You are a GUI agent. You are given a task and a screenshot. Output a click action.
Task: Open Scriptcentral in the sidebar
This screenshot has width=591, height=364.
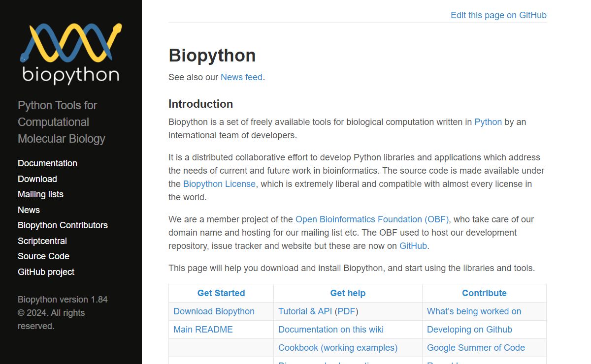(42, 241)
